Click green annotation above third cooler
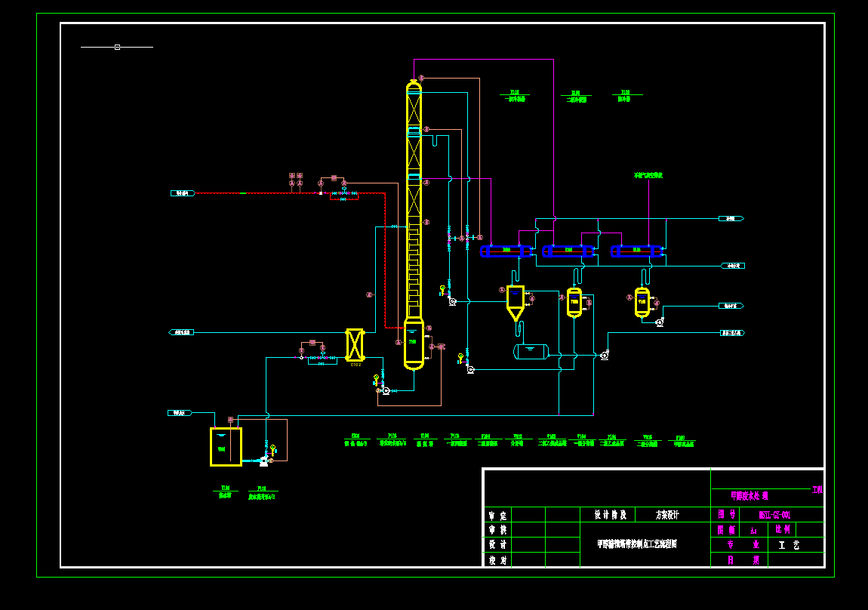The width and height of the screenshot is (868, 610). (648, 175)
